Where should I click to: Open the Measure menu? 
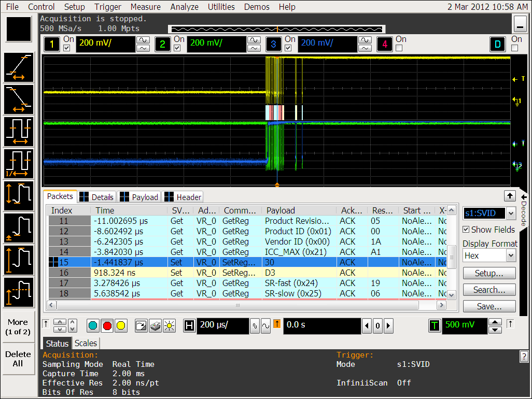click(x=145, y=7)
